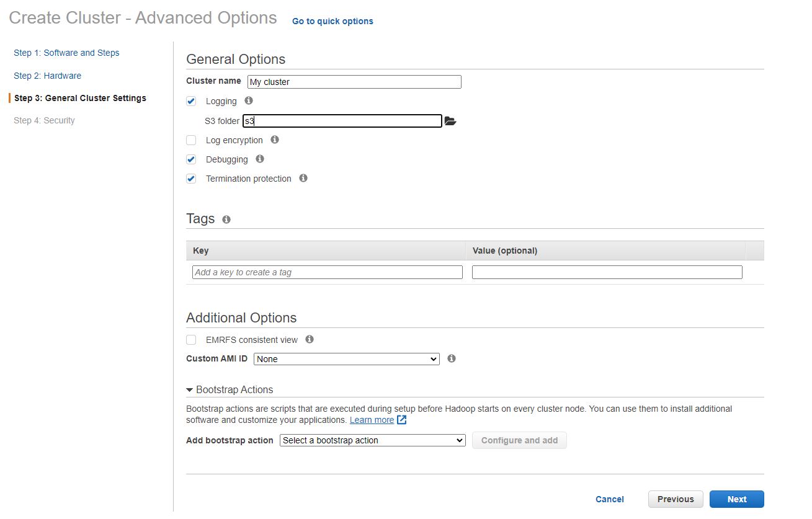The height and width of the screenshot is (519, 812).
Task: Click the tag Key input field
Action: pos(328,272)
